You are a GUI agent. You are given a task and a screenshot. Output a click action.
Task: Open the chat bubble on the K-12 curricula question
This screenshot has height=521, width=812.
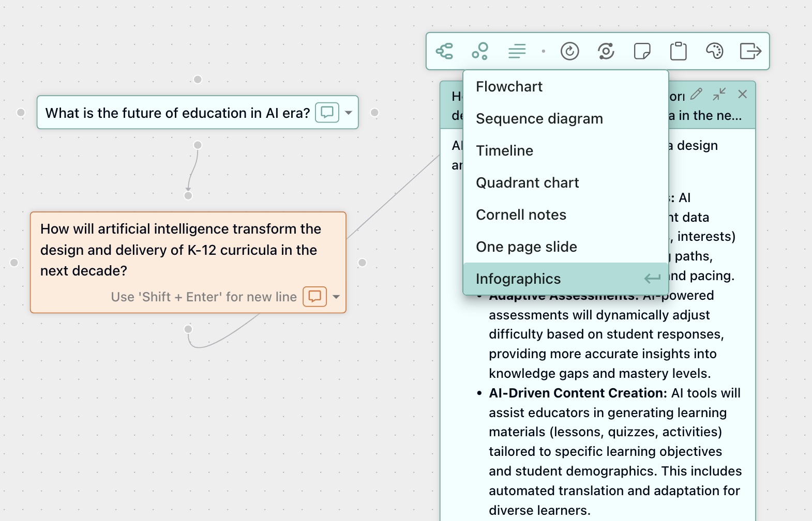pos(314,297)
